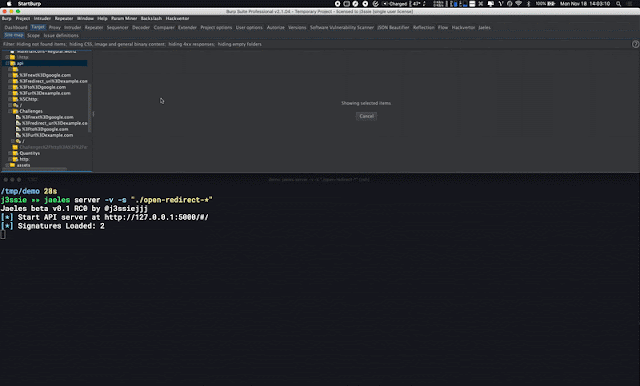Expand %3Fto%3Dgoogle.com folder under api
Viewport: 640px width, 386px height.
[10, 87]
